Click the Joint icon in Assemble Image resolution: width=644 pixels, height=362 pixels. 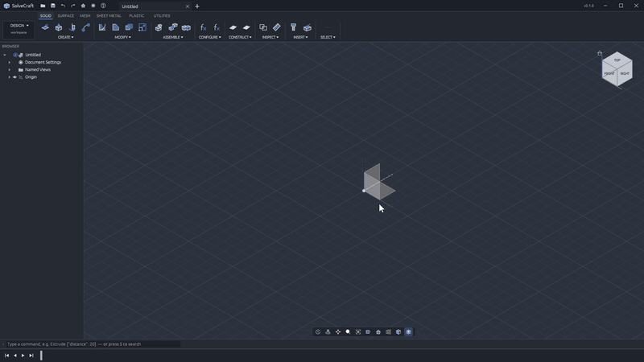coord(172,27)
